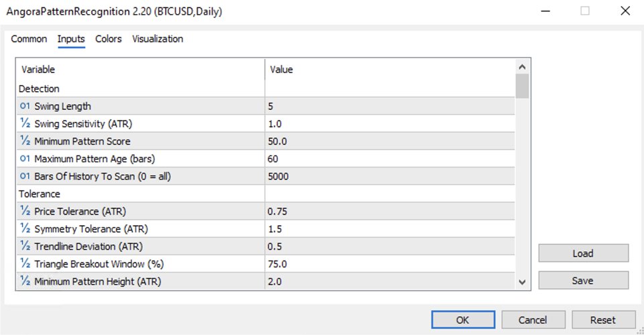Select the Inputs tab

71,39
